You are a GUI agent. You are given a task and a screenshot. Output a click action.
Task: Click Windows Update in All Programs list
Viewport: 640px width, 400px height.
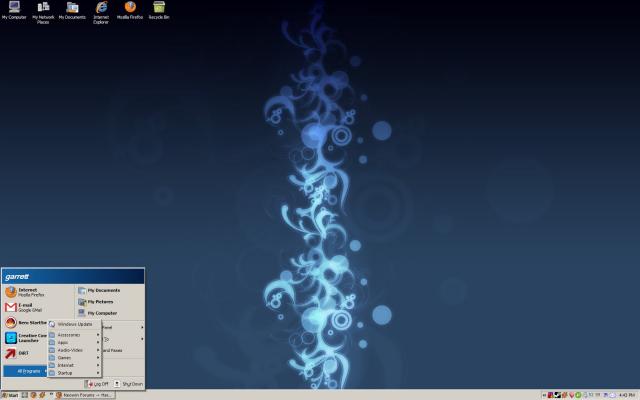(74, 324)
